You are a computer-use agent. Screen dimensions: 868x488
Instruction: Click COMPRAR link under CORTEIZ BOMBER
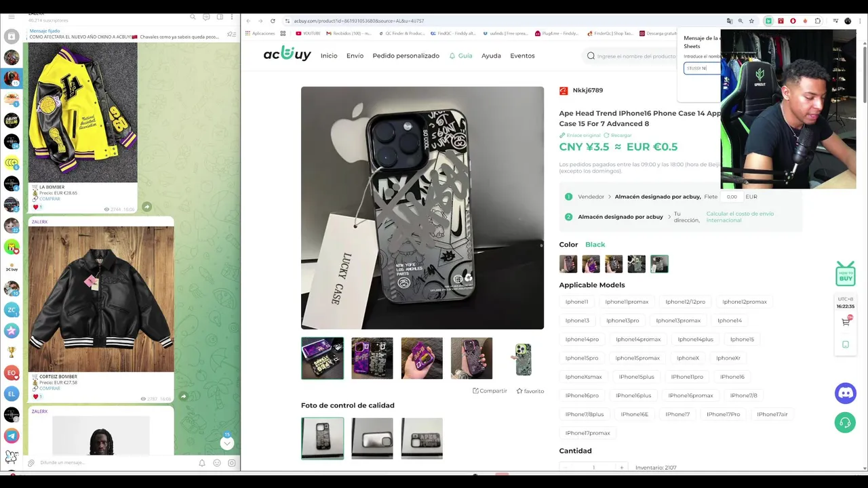coord(50,388)
